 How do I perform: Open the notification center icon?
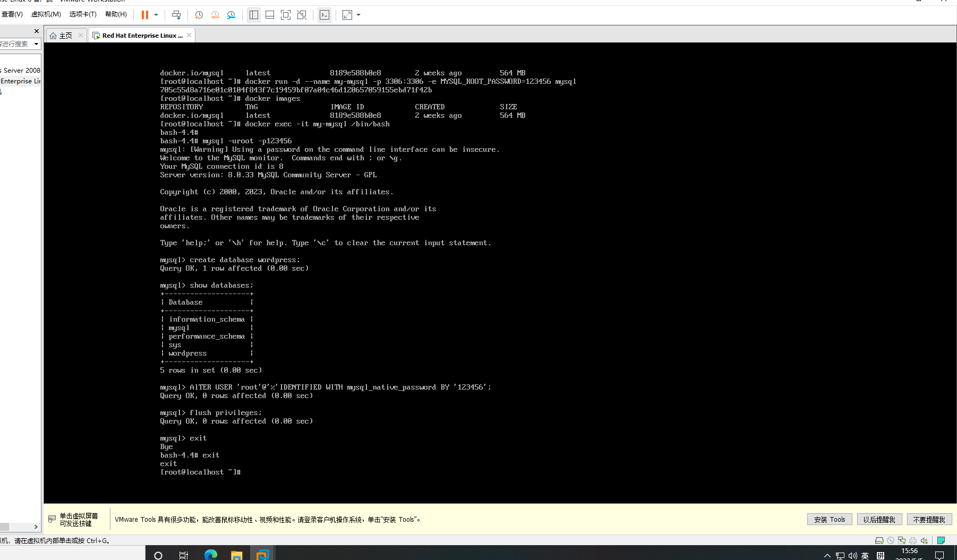tap(939, 555)
